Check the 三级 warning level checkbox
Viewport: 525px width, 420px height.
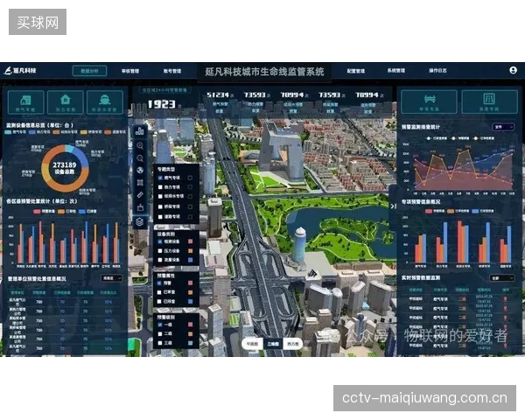(160, 343)
